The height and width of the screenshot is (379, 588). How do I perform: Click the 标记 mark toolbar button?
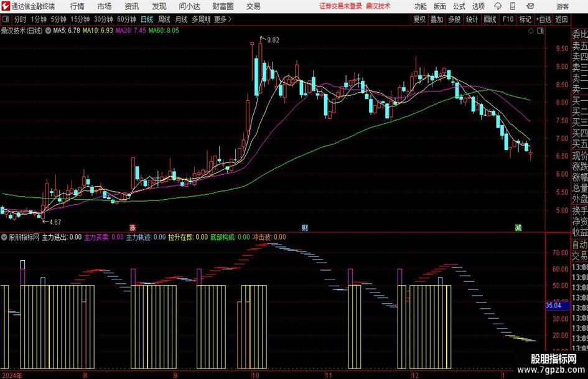click(x=525, y=19)
